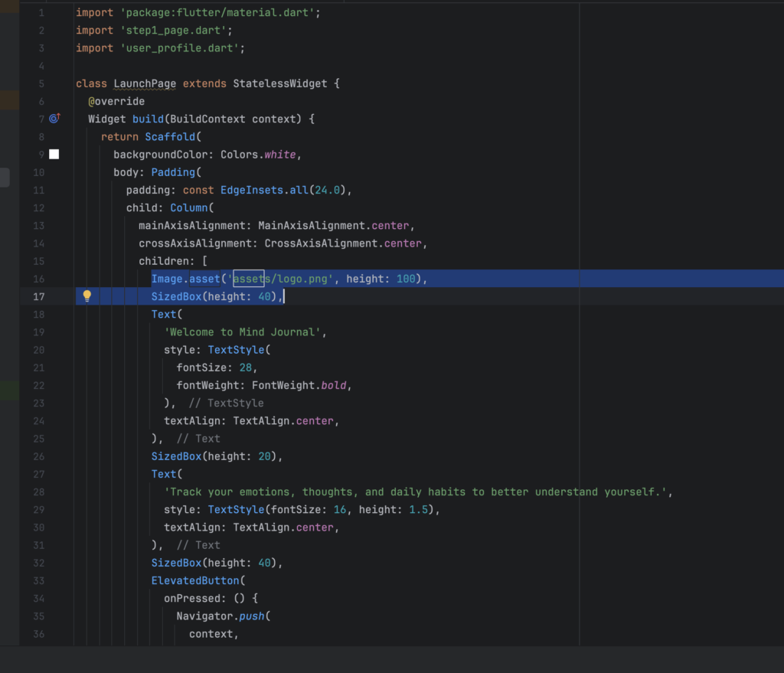Click the Padding widget name
Viewport: 784px width, 673px height.
pos(173,172)
